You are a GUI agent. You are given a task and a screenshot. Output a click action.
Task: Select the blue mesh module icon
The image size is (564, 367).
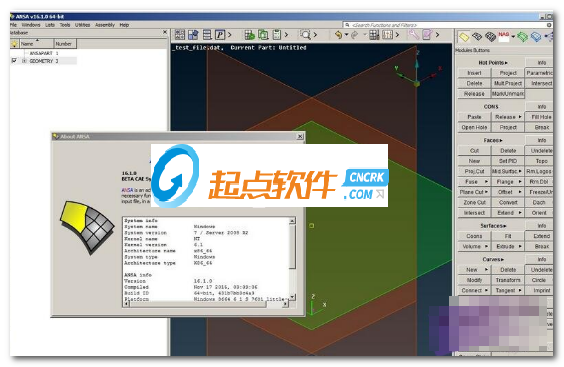tap(536, 36)
